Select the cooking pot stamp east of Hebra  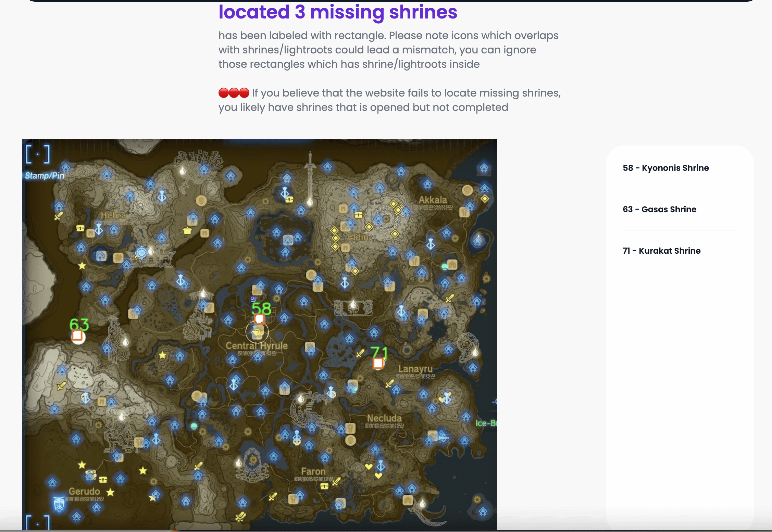point(187,230)
